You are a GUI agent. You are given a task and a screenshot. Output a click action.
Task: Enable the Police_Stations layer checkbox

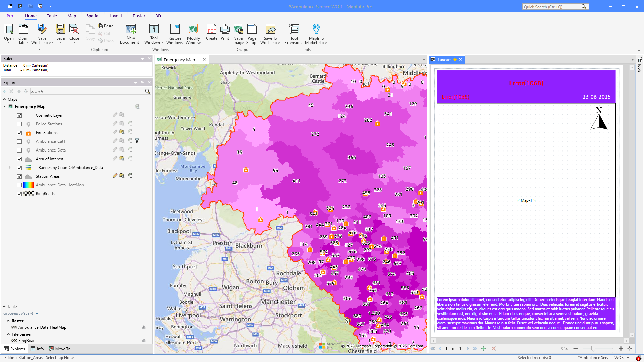[x=19, y=124]
